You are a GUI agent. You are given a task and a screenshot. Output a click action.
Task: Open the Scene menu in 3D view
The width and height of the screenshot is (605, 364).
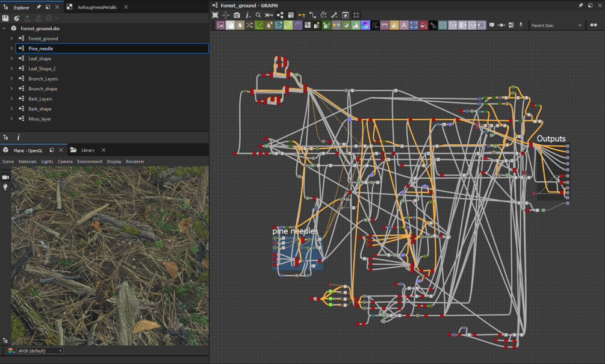pos(8,162)
